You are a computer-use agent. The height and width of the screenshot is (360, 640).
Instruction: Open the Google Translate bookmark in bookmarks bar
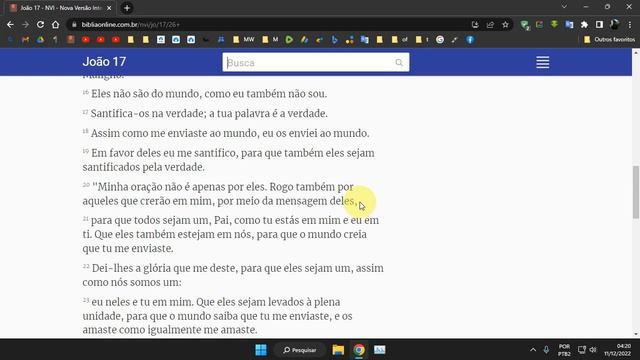click(364, 40)
